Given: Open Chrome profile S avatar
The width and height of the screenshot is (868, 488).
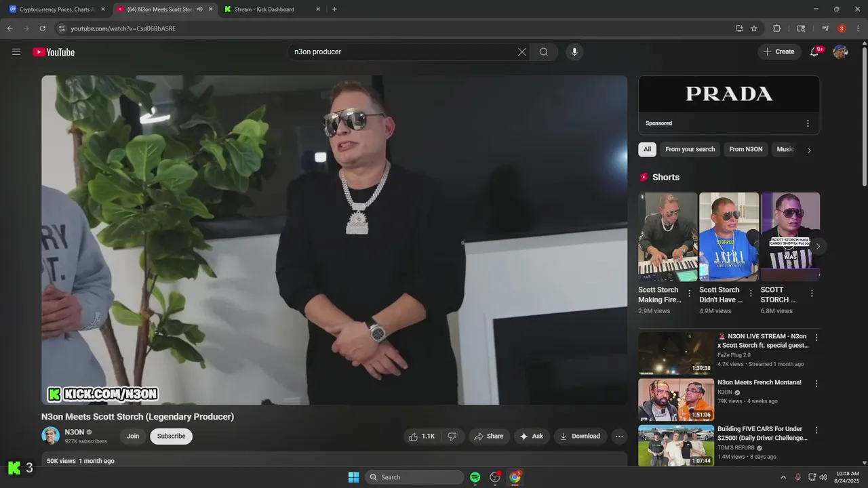Looking at the screenshot, I should (842, 28).
